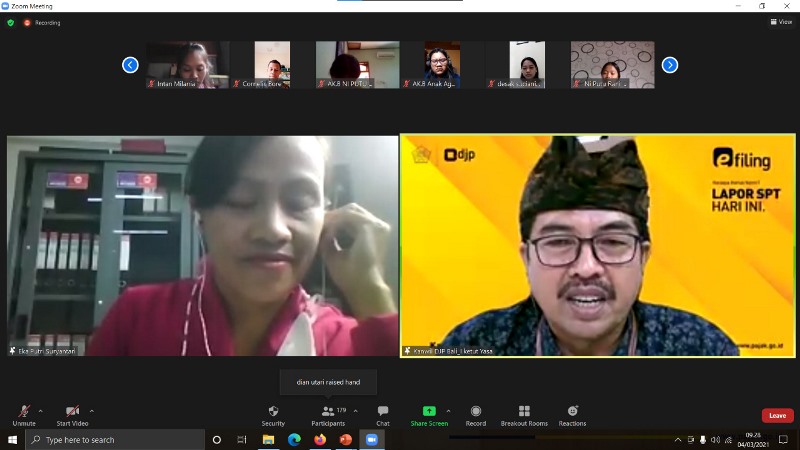Expand the Participants options arrow
800x450 pixels.
(356, 411)
